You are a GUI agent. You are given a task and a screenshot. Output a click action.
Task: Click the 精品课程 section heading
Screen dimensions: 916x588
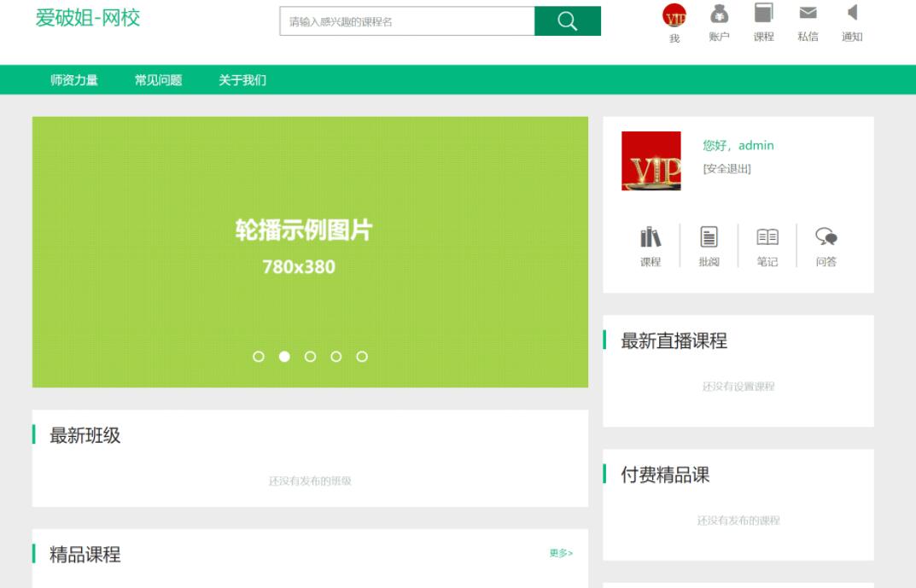85,554
